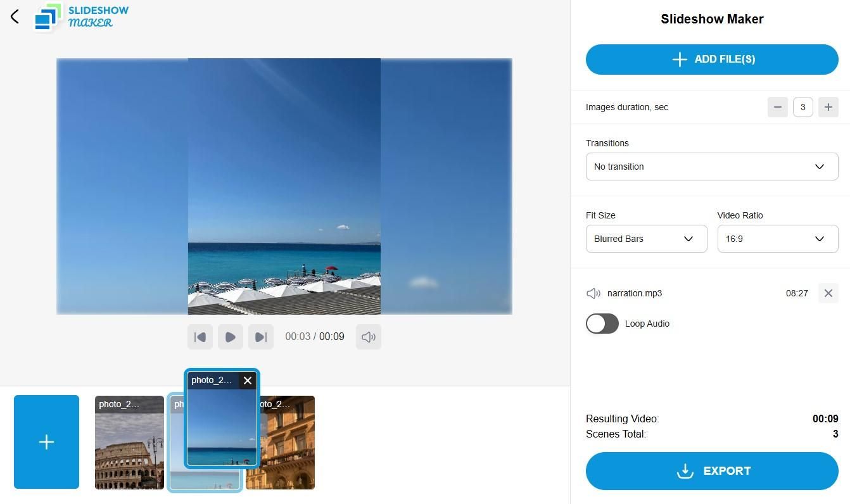The image size is (850, 504).
Task: Click the 00:03 / 00:09 time display
Action: [315, 337]
